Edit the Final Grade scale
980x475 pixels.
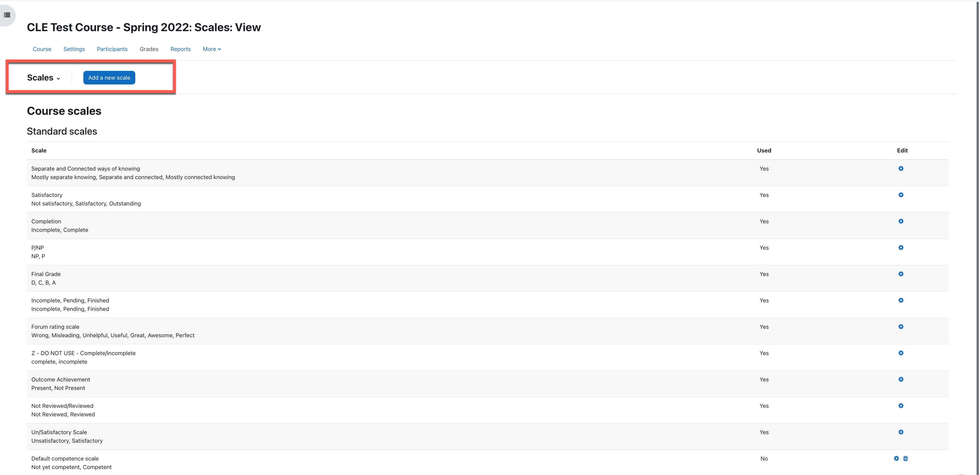(x=901, y=274)
